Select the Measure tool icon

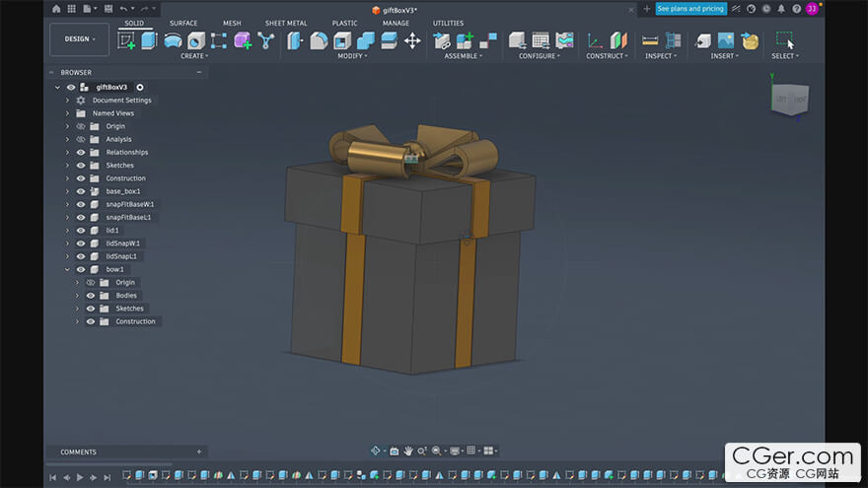click(x=650, y=40)
